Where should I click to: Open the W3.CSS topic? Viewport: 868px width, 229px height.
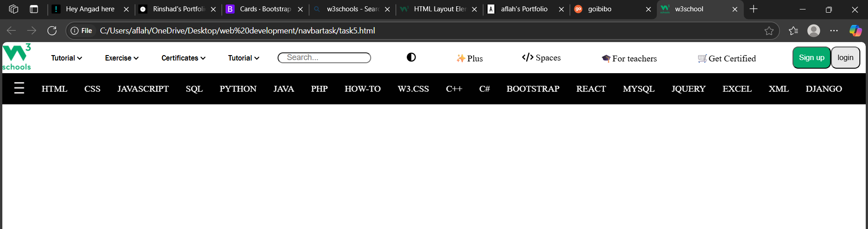click(413, 89)
